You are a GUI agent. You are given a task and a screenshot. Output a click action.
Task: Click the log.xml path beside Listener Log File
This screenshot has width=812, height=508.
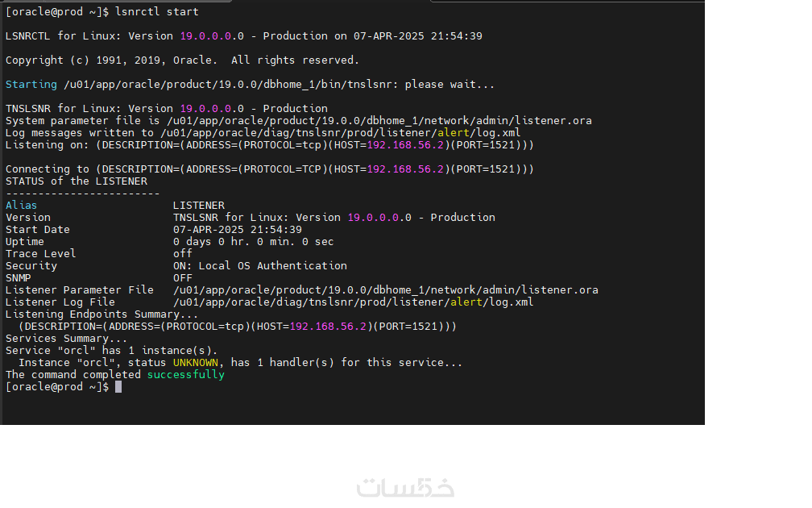click(x=353, y=302)
